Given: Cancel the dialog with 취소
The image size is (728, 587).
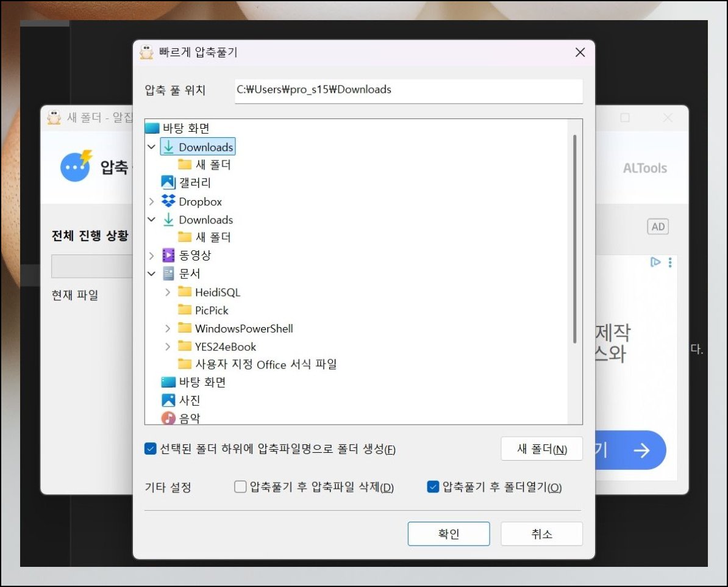Looking at the screenshot, I should point(541,533).
